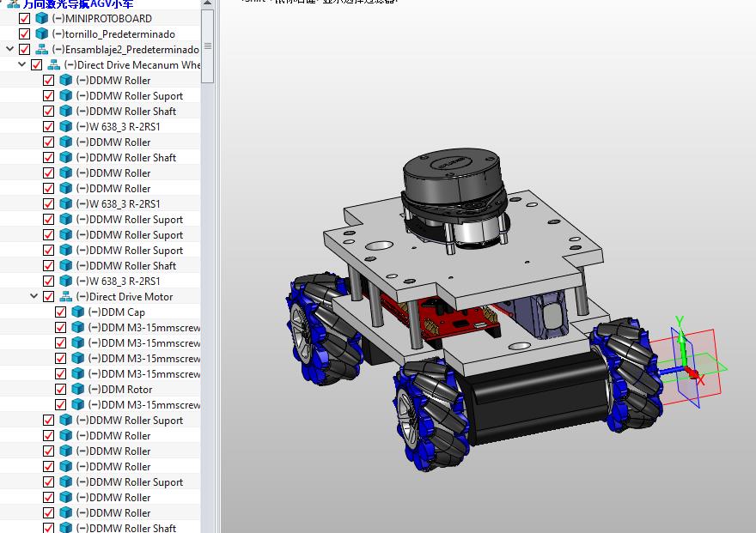
Task: Collapse the Ensamblaje2_Predeterminado tree node
Action: (x=9, y=49)
